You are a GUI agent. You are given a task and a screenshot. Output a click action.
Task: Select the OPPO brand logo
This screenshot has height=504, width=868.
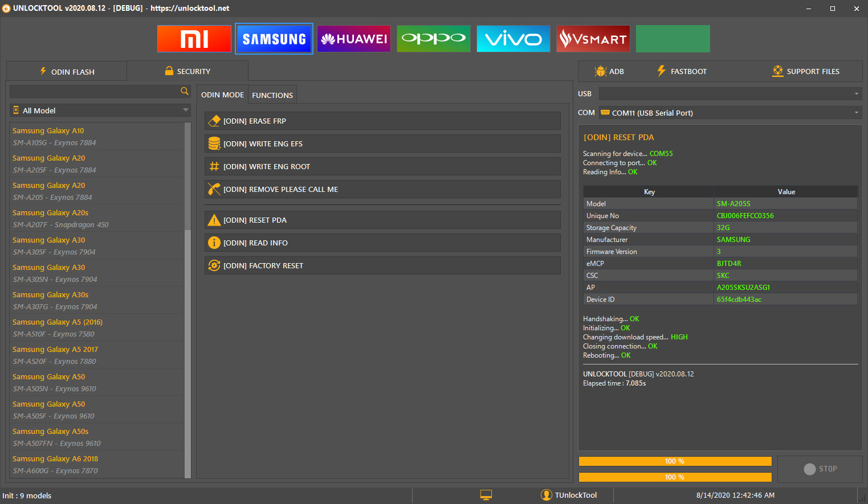434,39
